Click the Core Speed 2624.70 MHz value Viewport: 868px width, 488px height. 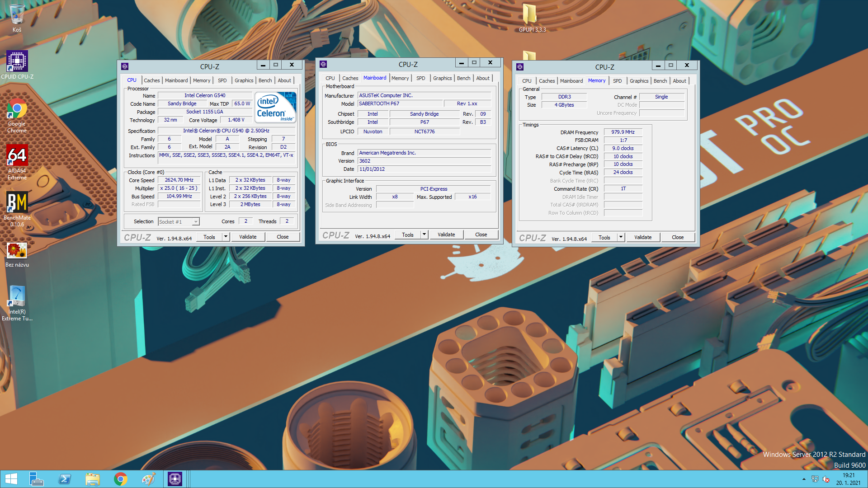179,180
